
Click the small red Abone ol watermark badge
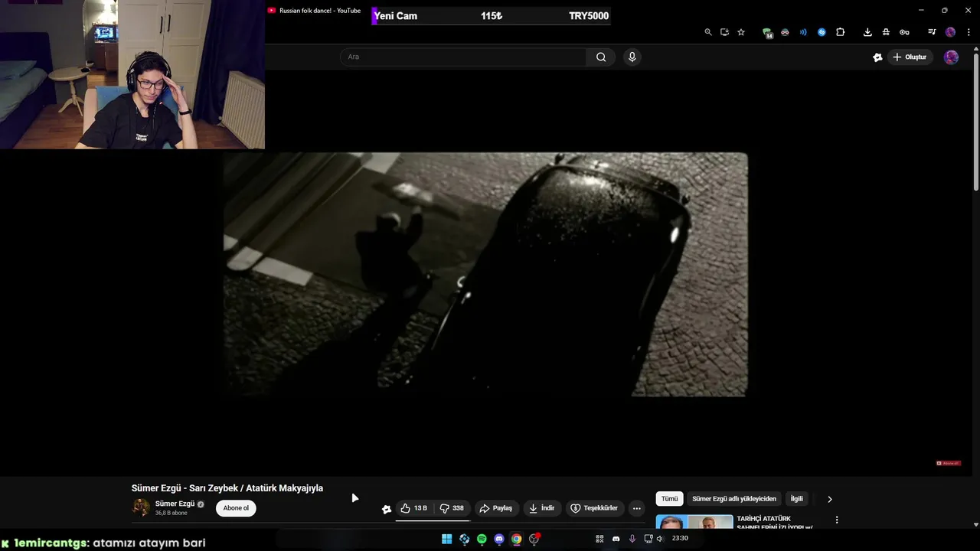948,463
